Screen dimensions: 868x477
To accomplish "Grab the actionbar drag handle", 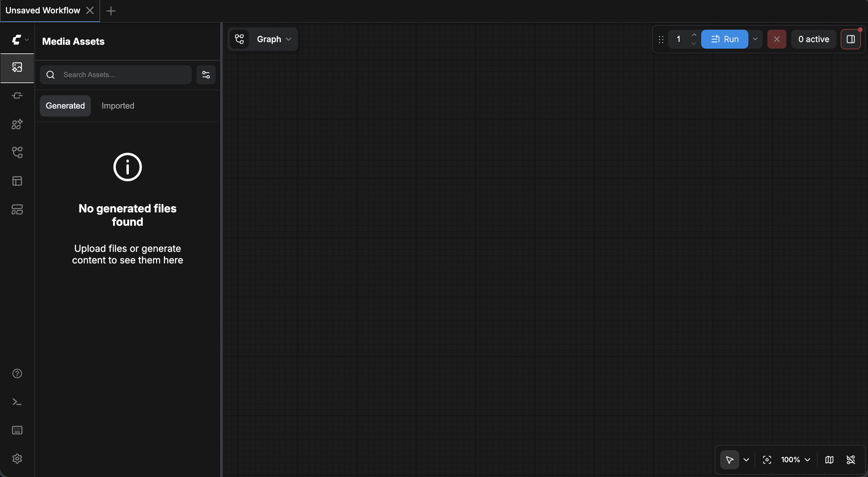I will 661,39.
